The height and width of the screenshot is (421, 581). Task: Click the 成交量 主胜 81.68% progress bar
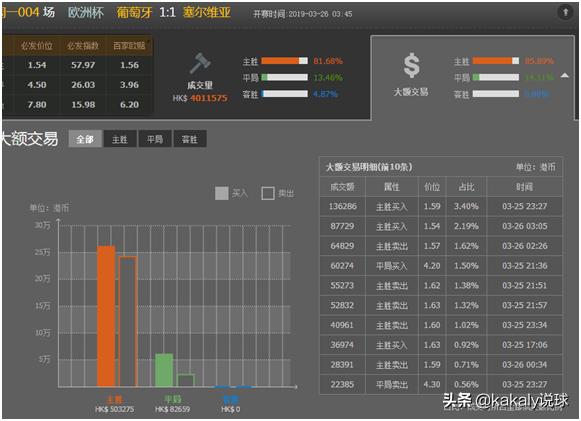click(x=284, y=61)
